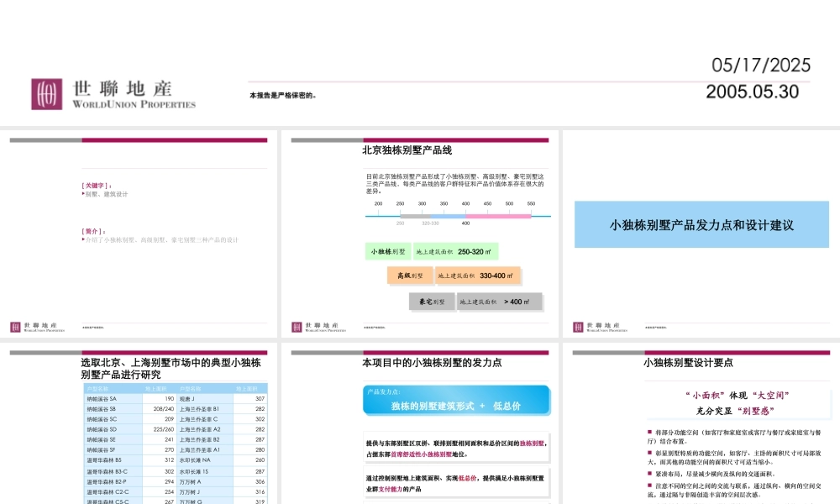Click the table cell 温哥华森林 B3-C
This screenshot has width=840, height=504.
[x=113, y=472]
